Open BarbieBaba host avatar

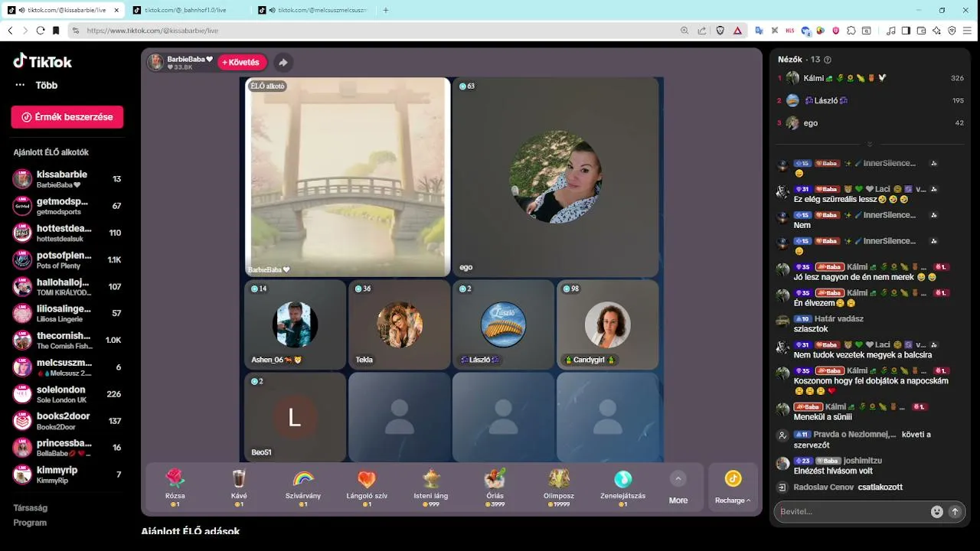155,63
